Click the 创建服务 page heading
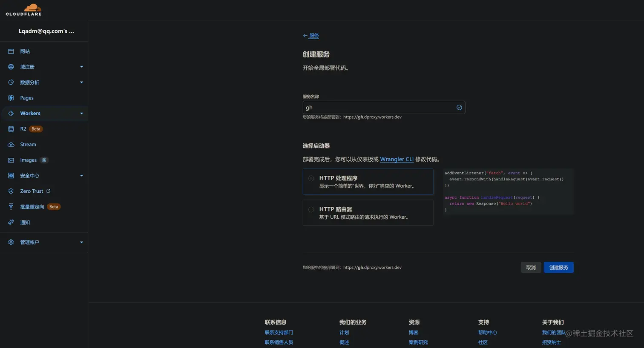644x348 pixels. [x=316, y=54]
